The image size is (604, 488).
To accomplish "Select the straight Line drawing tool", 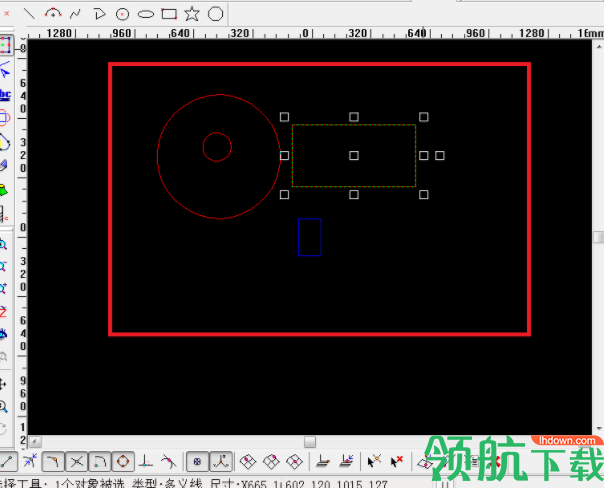I will 29,14.
